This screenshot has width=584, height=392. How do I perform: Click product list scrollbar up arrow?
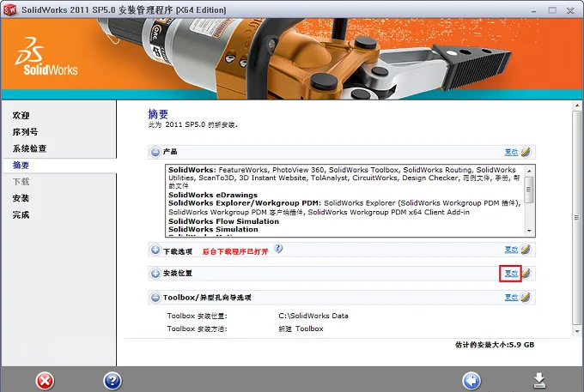[529, 171]
